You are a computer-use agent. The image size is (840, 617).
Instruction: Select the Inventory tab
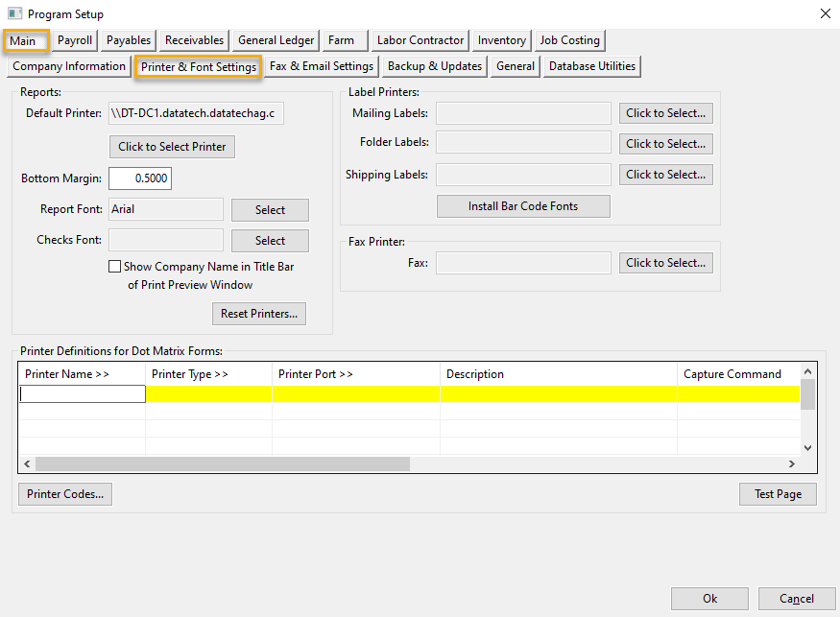click(500, 40)
